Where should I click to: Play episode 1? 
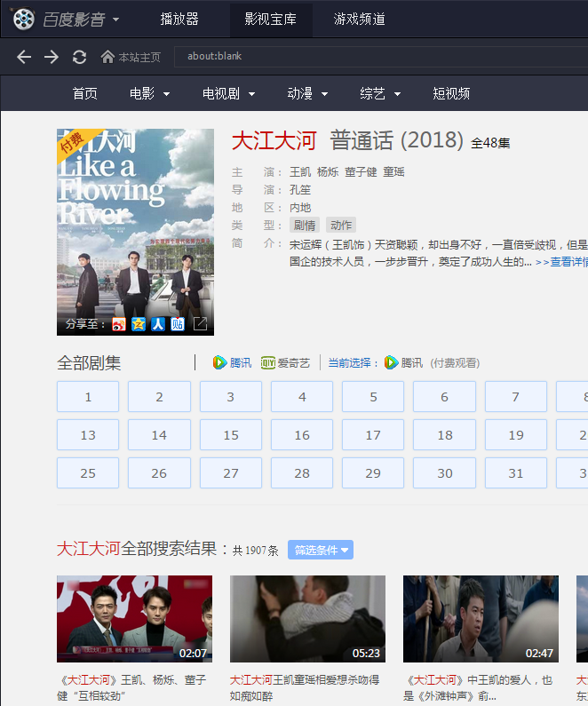click(x=88, y=397)
